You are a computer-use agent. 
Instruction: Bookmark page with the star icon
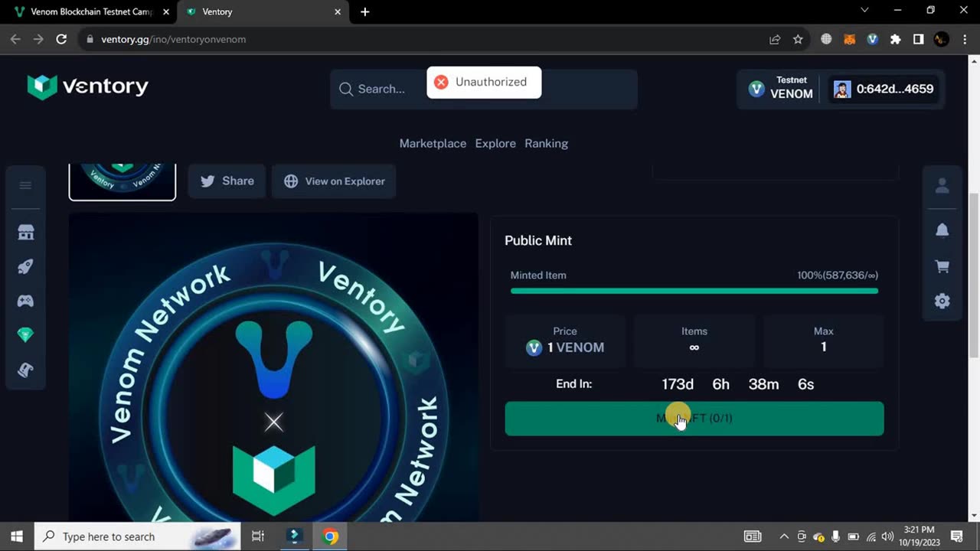(798, 39)
